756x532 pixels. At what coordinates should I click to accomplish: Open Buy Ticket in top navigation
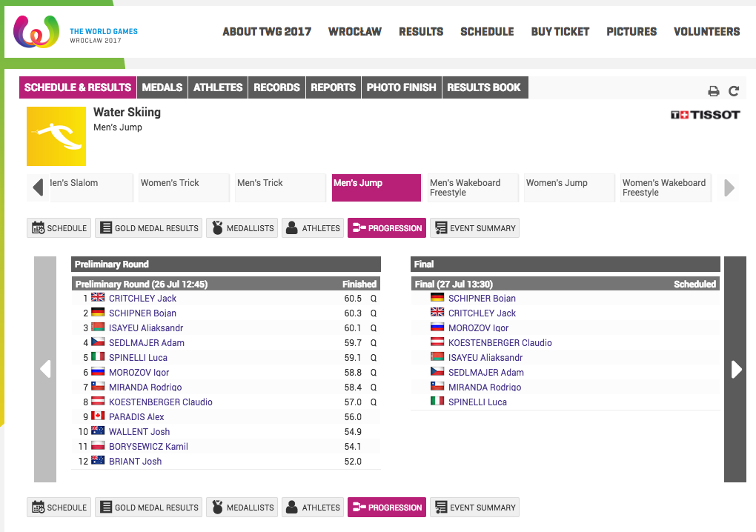[560, 31]
